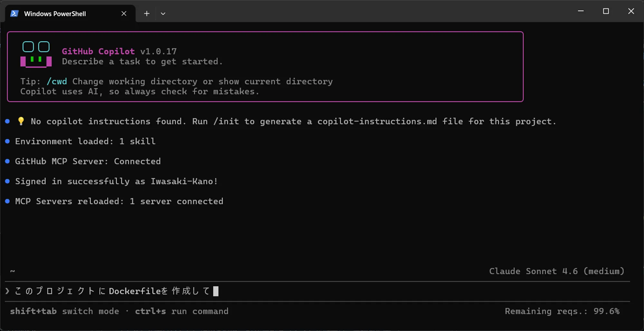Click GitHub Copilot title text
This screenshot has height=331, width=644.
tap(98, 51)
